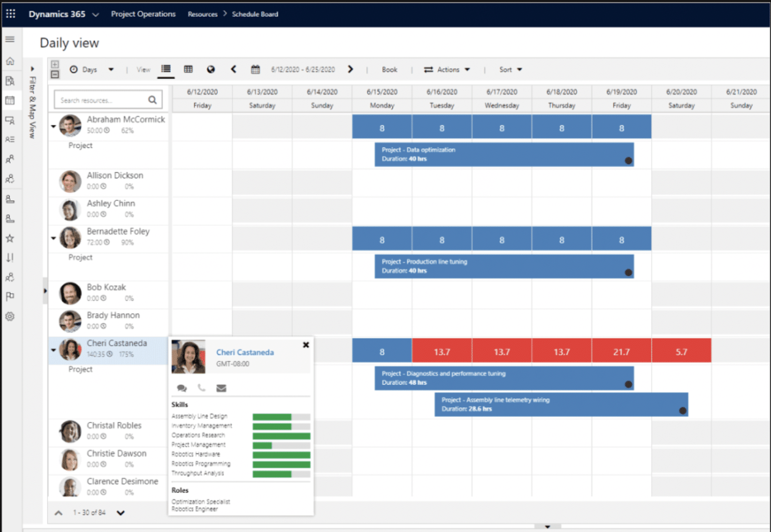Send an email from Cheri Castaneda's card
The height and width of the screenshot is (532, 771).
(221, 388)
